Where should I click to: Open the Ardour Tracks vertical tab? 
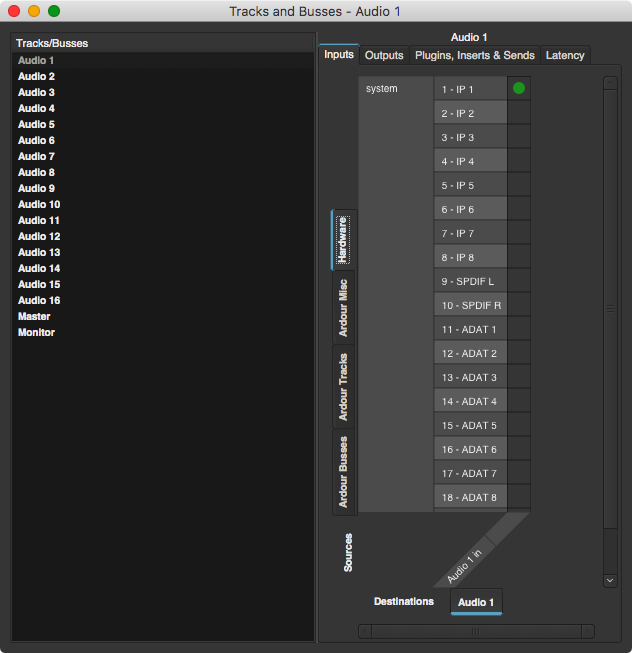(343, 386)
